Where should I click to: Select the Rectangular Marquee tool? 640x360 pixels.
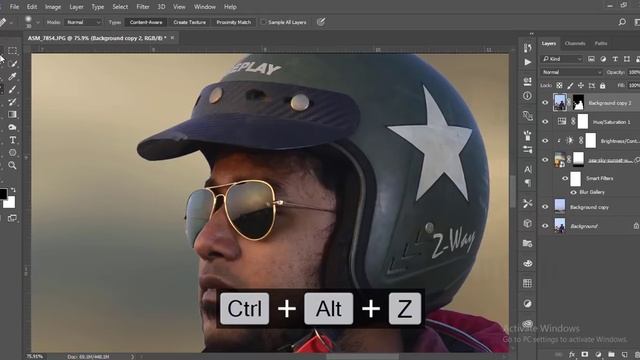12,51
